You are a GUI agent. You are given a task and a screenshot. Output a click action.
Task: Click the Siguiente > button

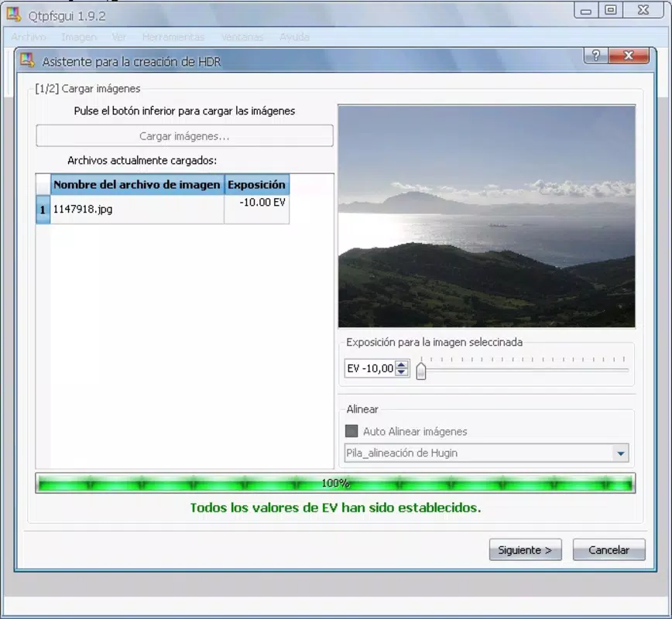pyautogui.click(x=525, y=549)
